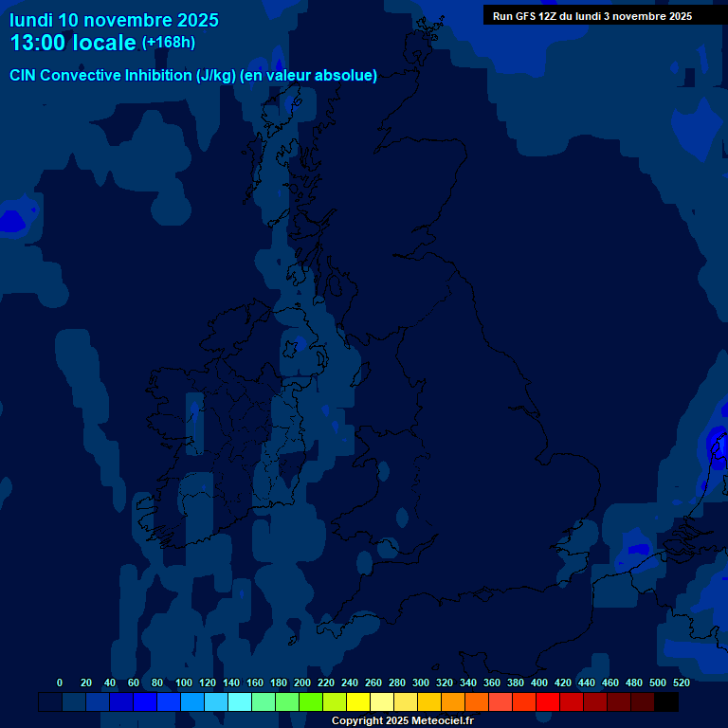Select the CIN Convective Inhibition title text

click(193, 76)
